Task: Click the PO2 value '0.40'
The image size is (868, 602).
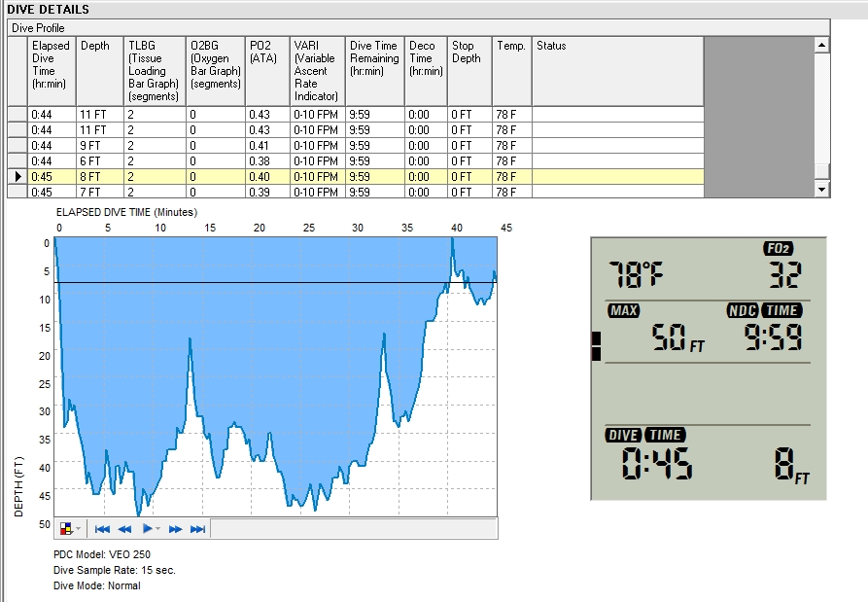Action: click(x=267, y=177)
